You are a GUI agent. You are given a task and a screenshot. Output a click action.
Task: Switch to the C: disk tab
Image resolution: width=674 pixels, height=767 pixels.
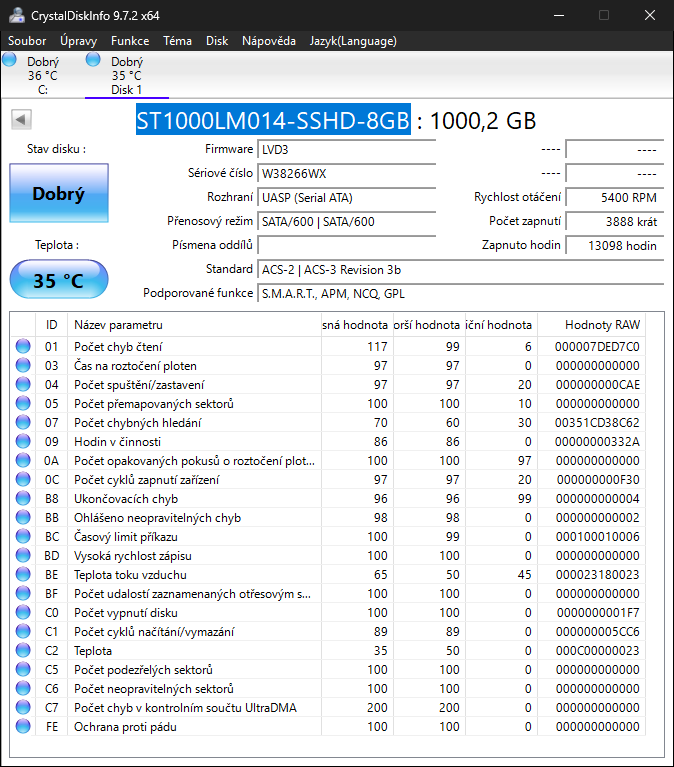(x=43, y=75)
